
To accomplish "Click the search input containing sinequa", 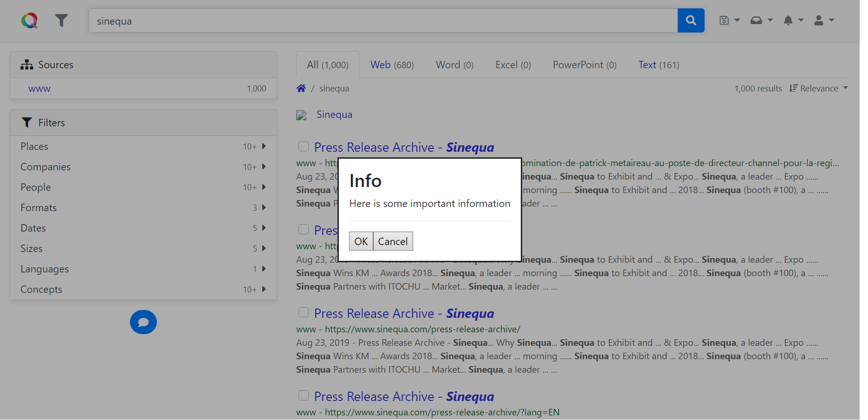I will 383,21.
